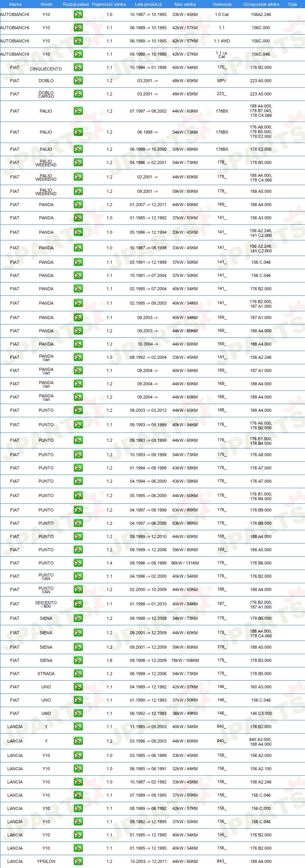Select the DOBLO CARGO model cell

[x=46, y=94]
